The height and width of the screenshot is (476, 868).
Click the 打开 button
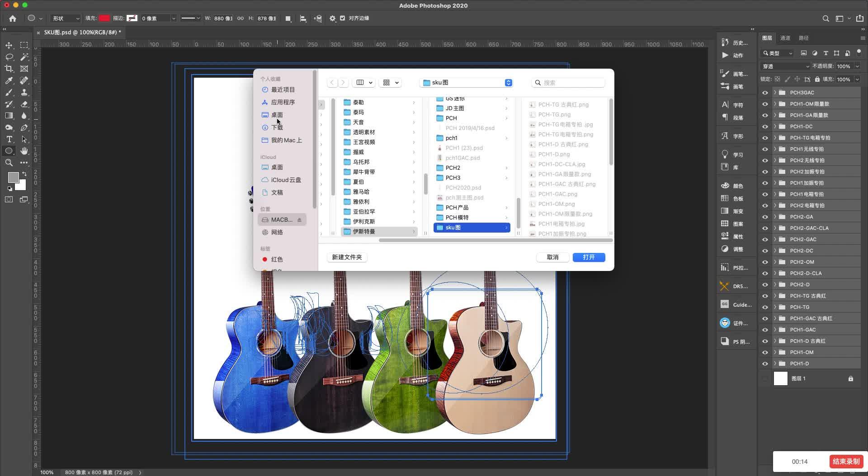(x=589, y=257)
